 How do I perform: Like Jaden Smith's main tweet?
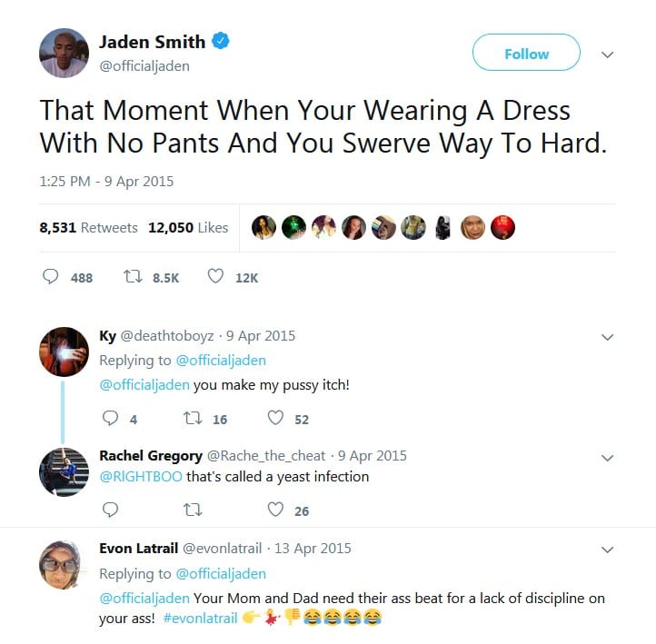click(x=215, y=276)
